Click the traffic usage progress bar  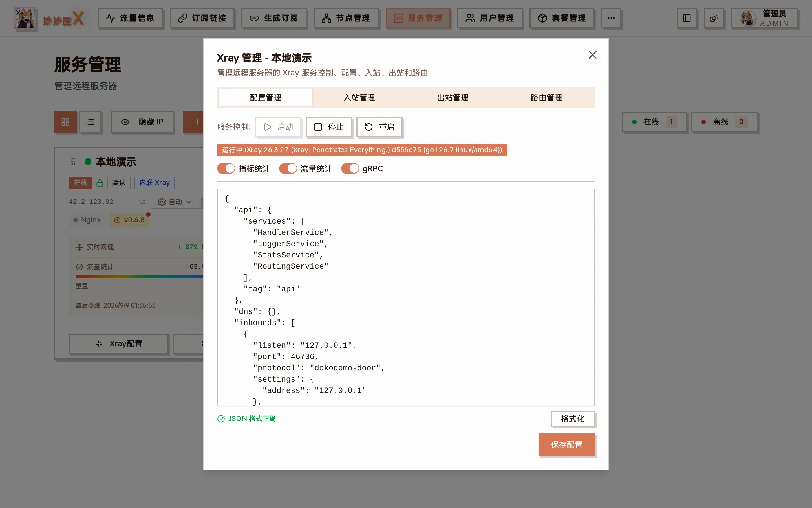click(139, 277)
